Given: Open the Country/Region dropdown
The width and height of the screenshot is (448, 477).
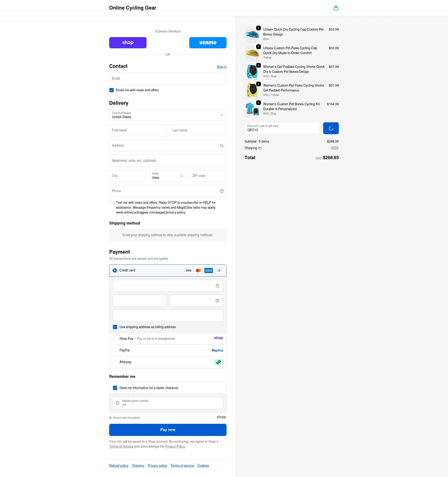Looking at the screenshot, I should 168,115.
